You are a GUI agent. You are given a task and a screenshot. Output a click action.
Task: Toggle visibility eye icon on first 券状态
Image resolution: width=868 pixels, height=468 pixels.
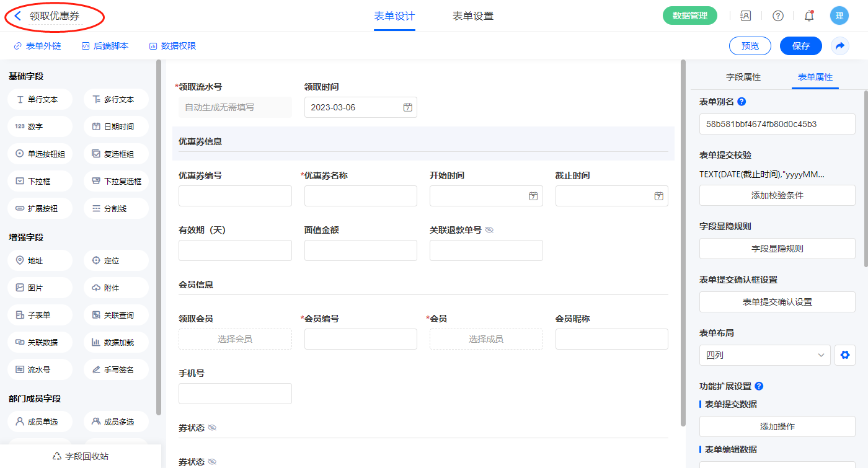(x=212, y=428)
